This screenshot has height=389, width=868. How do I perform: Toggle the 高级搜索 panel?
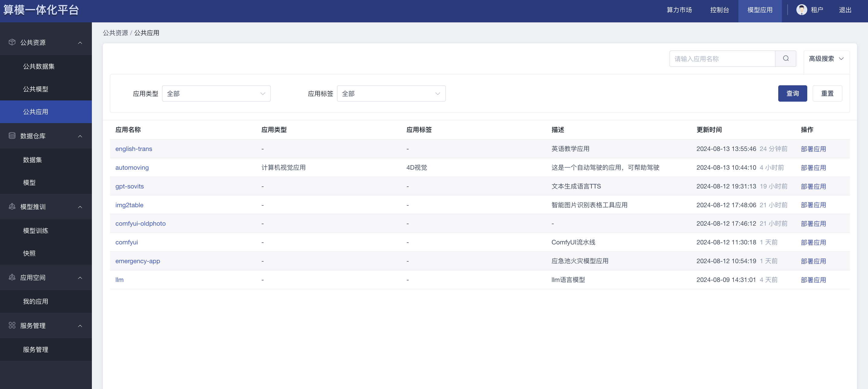click(826, 59)
